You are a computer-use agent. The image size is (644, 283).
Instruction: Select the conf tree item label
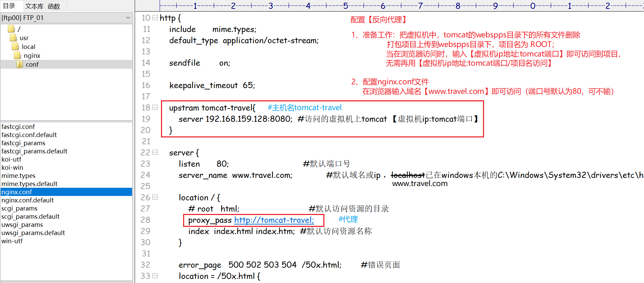tap(32, 64)
